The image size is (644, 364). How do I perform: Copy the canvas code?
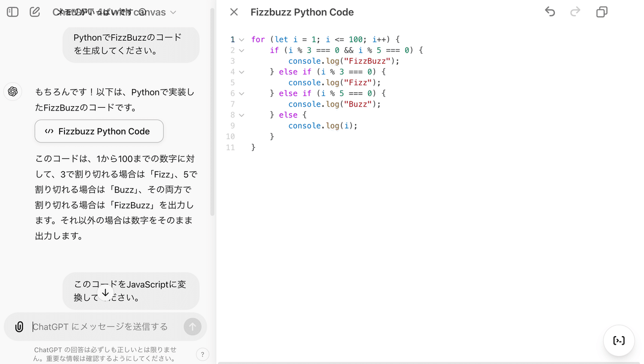coord(602,12)
